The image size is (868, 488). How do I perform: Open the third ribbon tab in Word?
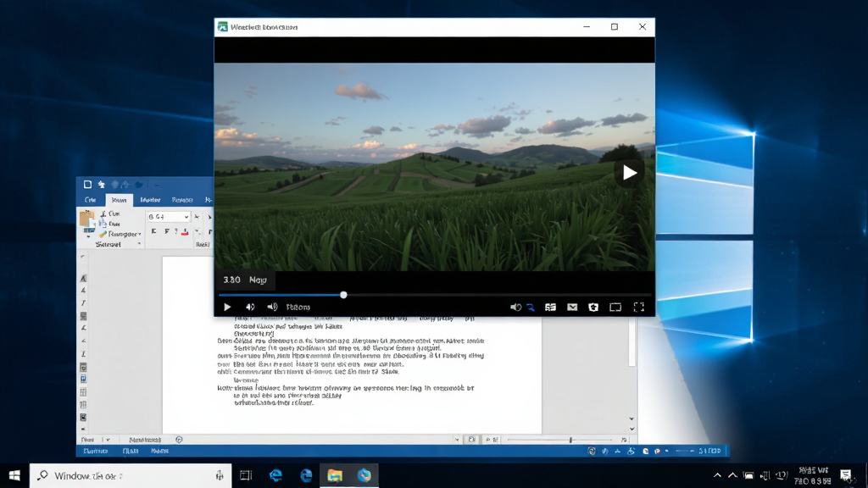coord(150,200)
